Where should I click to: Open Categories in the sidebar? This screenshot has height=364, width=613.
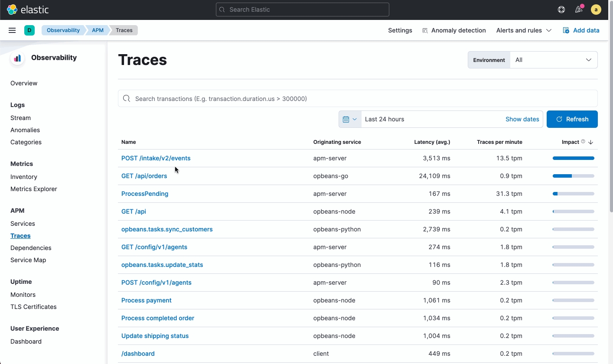click(26, 142)
